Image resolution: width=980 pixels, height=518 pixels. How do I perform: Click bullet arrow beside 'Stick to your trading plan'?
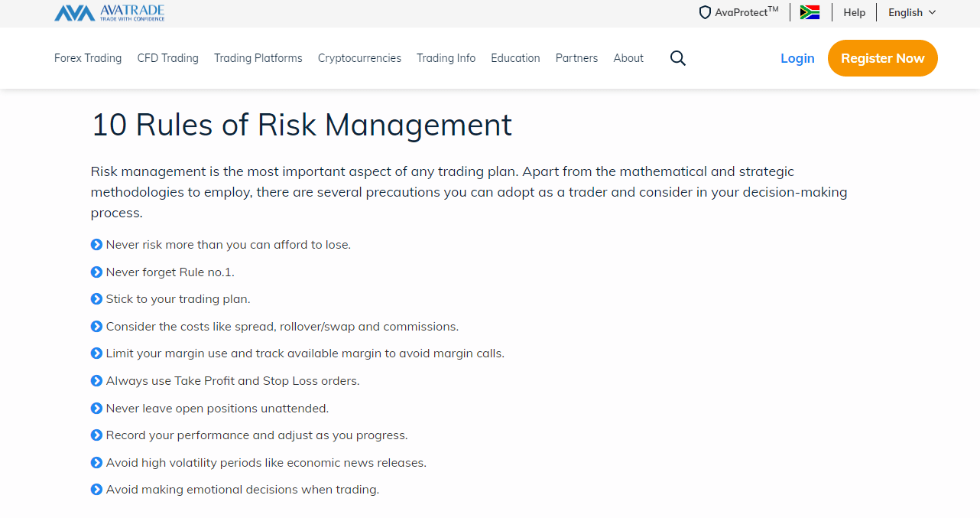96,299
